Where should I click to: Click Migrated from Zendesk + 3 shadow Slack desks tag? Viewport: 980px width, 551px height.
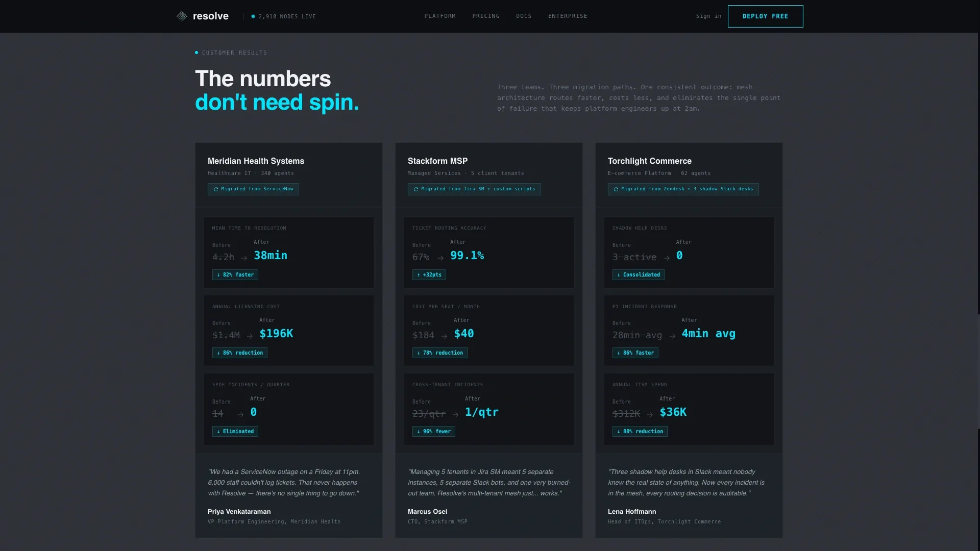coord(683,189)
